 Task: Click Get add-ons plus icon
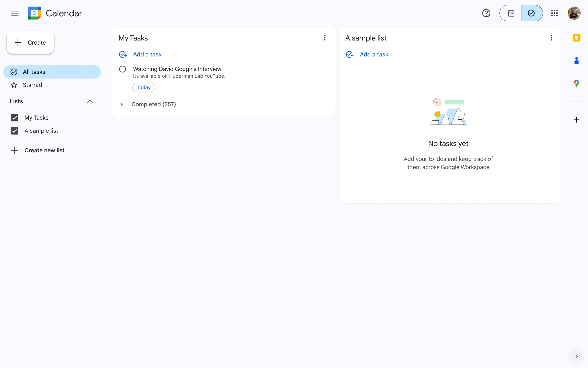[576, 120]
